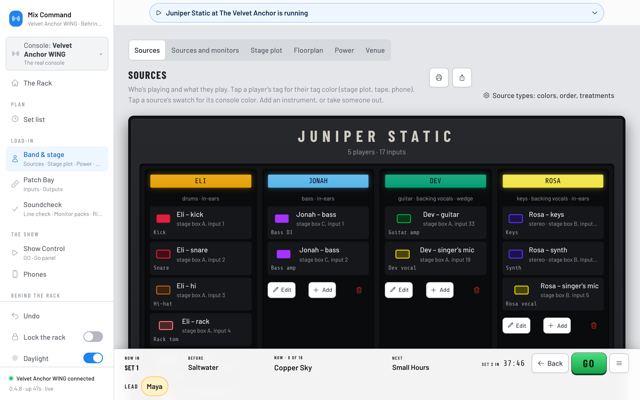Screen dimensions: 640x400
Task: Open Band & stage section
Action: point(57,159)
